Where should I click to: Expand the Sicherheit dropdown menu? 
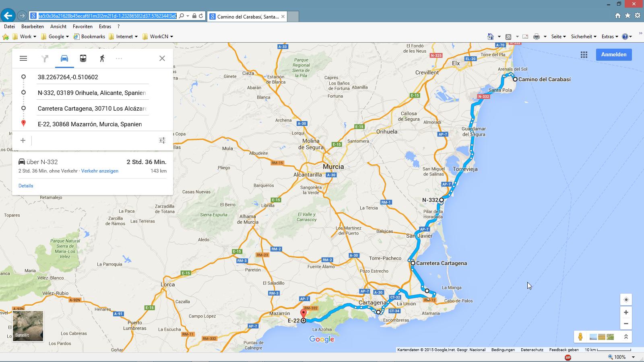pyautogui.click(x=584, y=37)
